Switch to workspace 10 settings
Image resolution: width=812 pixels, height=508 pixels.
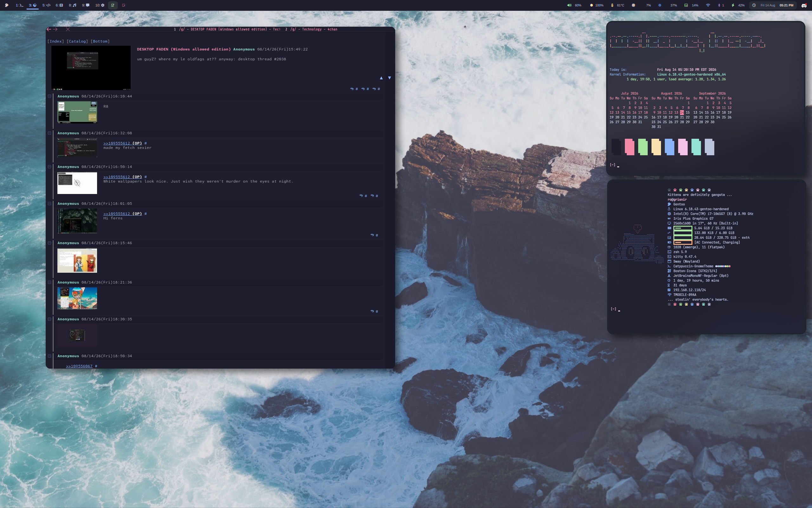pyautogui.click(x=100, y=5)
